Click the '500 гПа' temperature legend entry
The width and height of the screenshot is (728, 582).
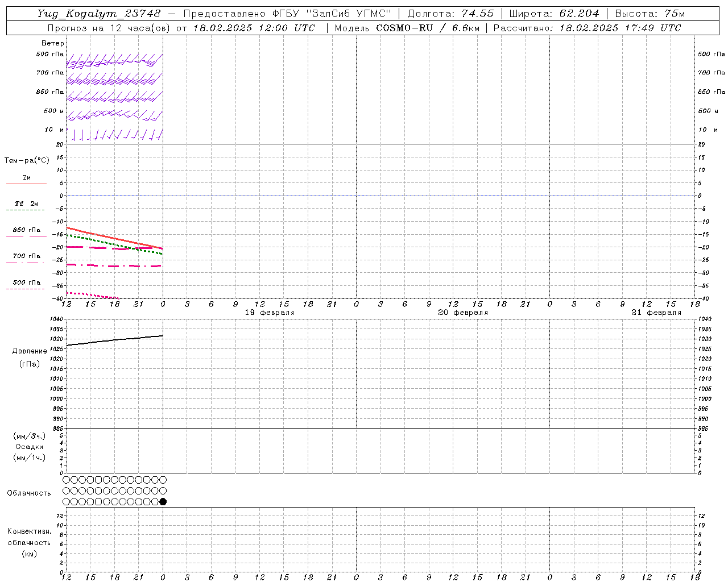coord(27,282)
